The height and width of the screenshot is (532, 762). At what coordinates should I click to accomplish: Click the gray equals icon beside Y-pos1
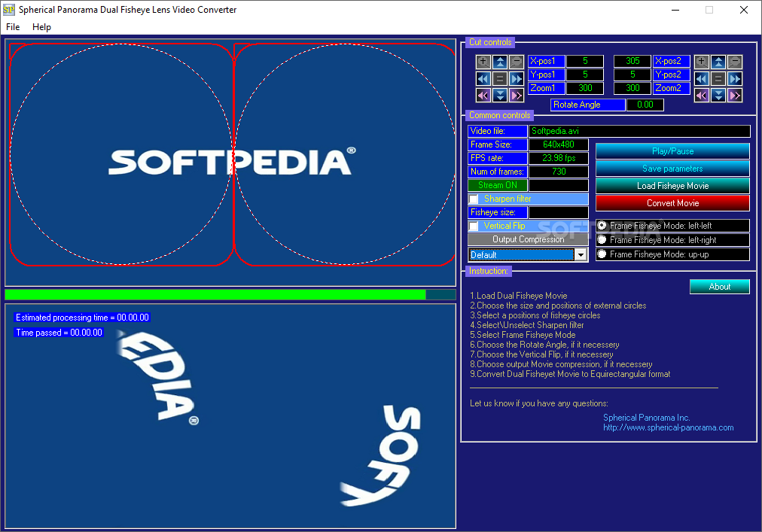coord(499,79)
